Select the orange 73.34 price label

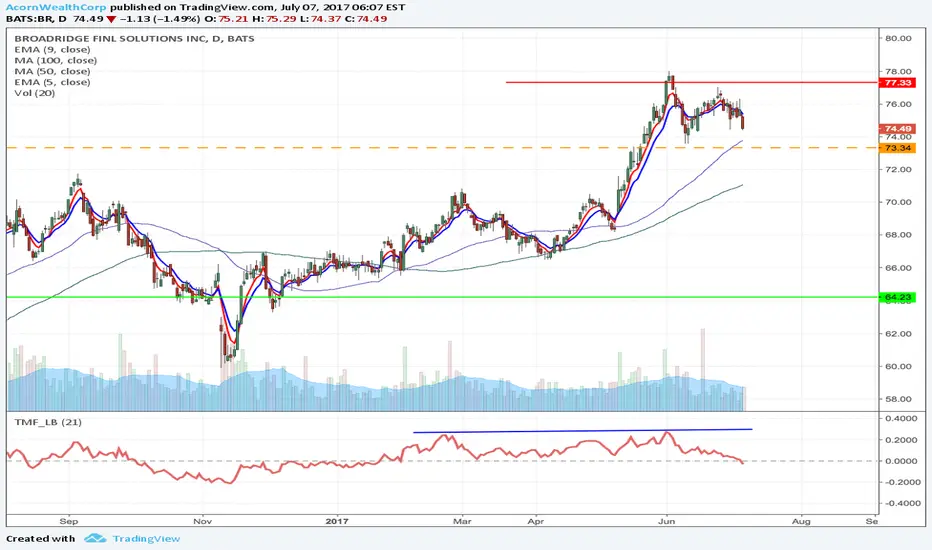(898, 148)
